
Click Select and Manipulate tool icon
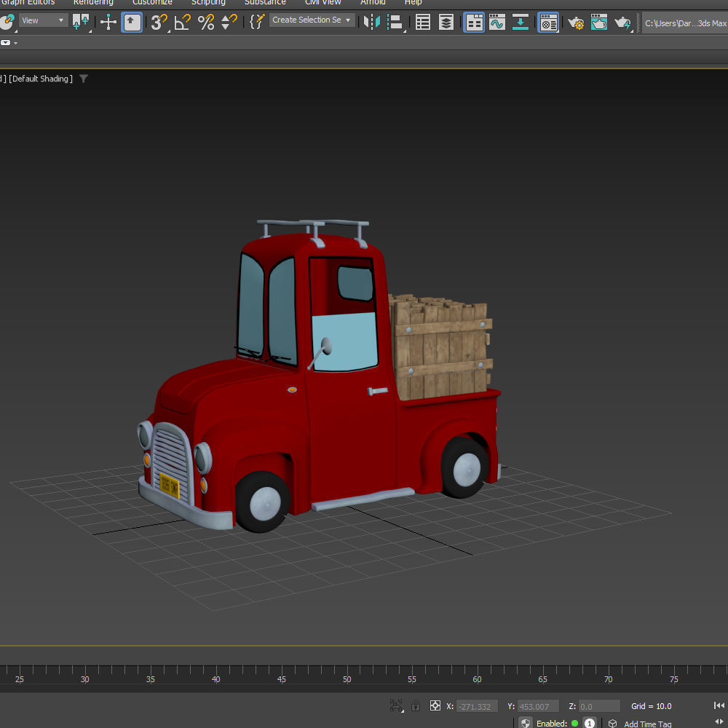coord(108,22)
